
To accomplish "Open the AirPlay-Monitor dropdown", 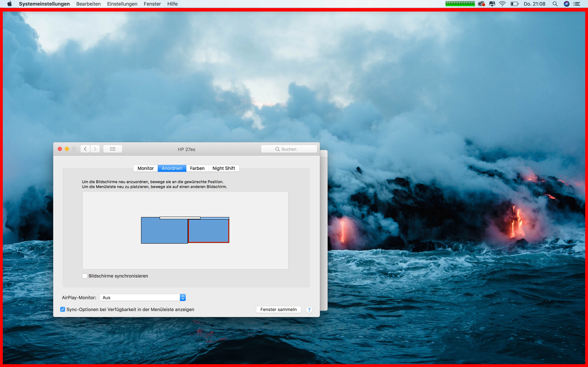I will (143, 297).
